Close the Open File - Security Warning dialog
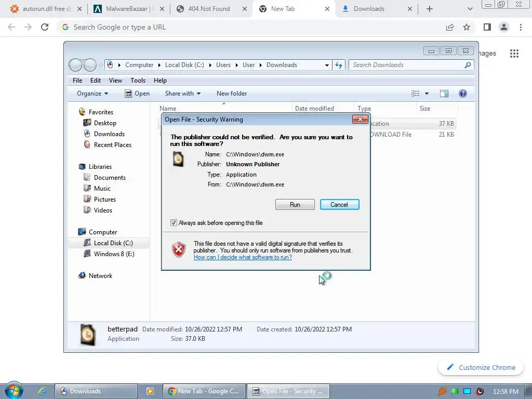Viewport: 532px width, 399px height. [360, 119]
